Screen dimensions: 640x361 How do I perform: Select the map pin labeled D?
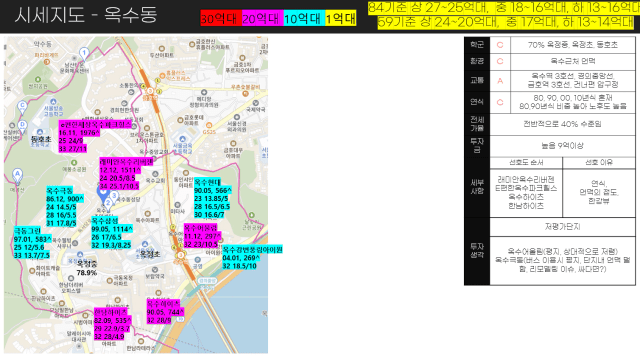coord(22,126)
